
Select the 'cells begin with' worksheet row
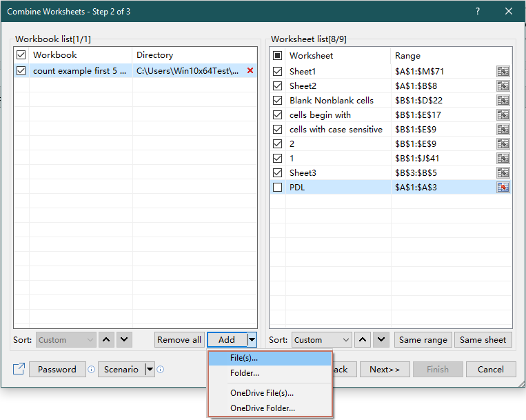pos(320,115)
